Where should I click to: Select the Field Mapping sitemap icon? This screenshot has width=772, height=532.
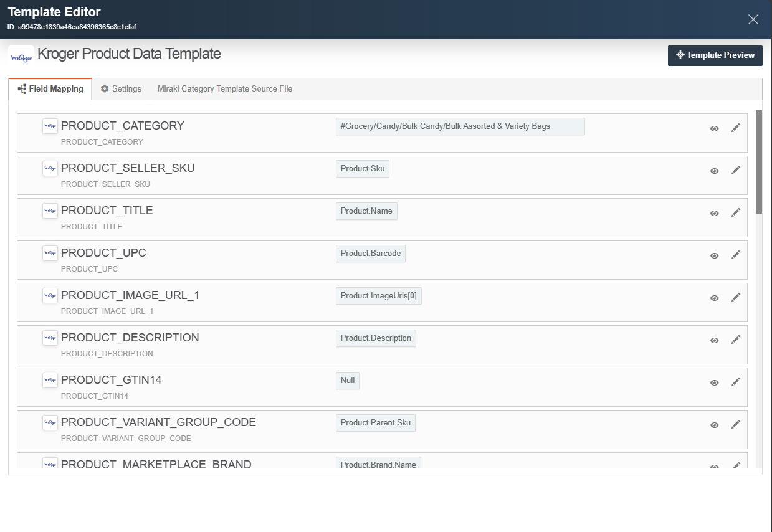[21, 88]
